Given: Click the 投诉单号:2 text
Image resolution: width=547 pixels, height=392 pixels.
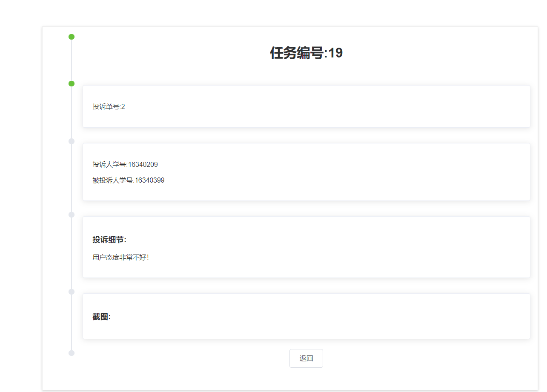Looking at the screenshot, I should [x=109, y=106].
